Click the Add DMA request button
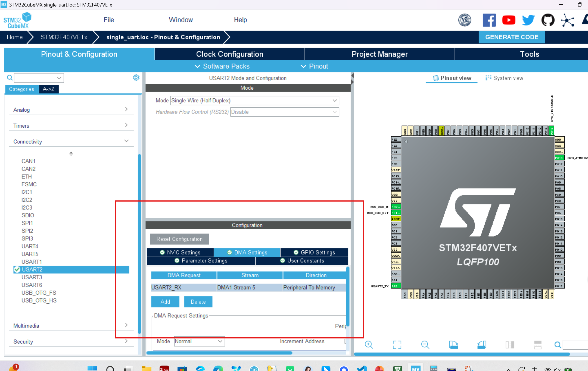The height and width of the screenshot is (371, 588). pyautogui.click(x=165, y=302)
